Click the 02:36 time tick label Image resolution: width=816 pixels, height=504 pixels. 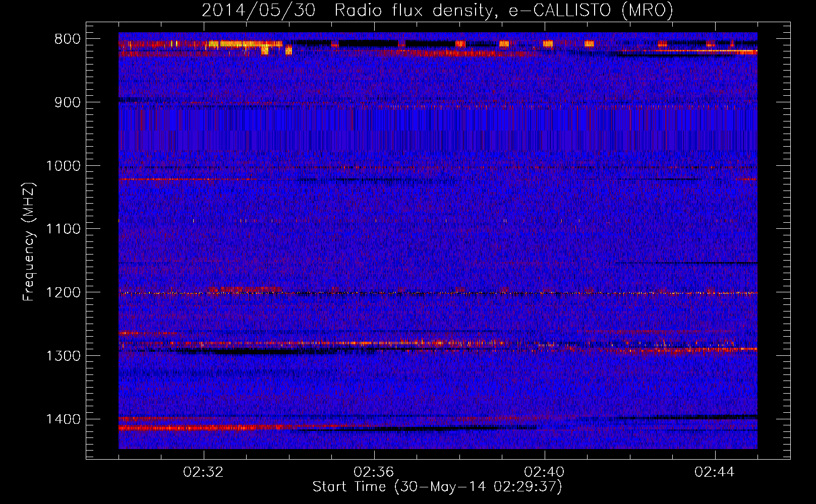(x=374, y=472)
